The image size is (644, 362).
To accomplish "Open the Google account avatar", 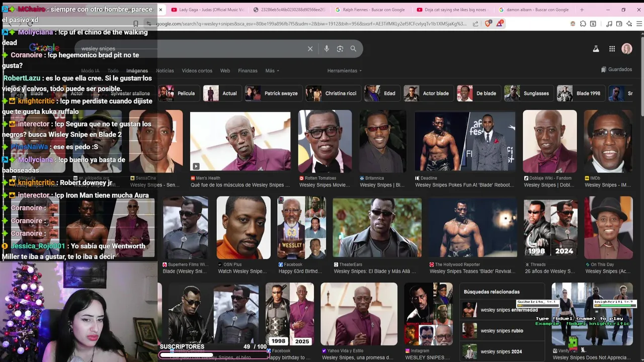I will pos(627,49).
